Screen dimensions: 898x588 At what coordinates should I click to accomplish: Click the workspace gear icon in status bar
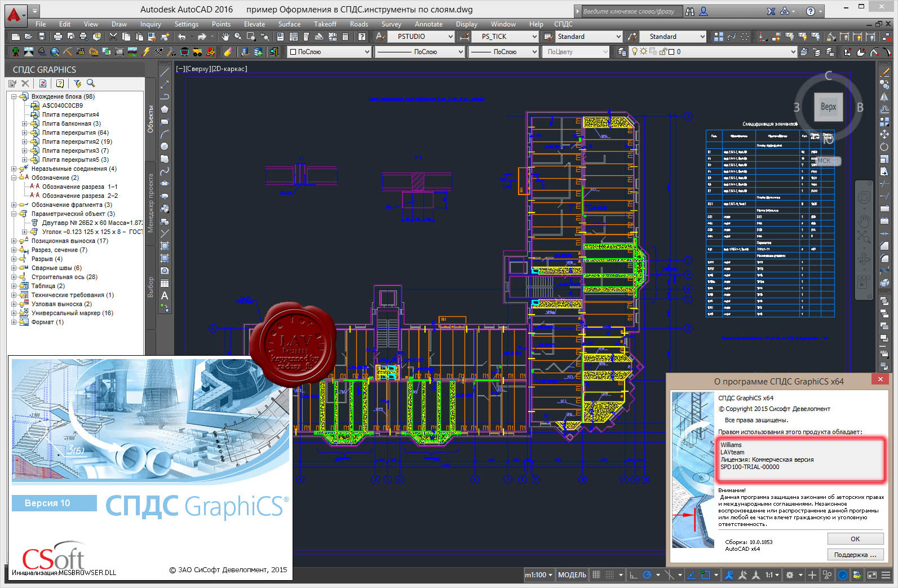point(790,575)
